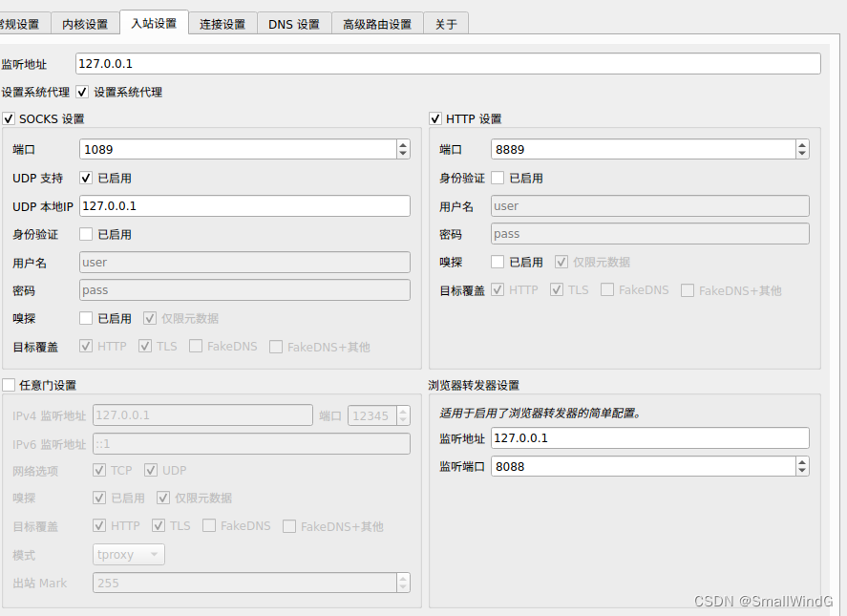Select the 入站设置 tab
Screen dimensions: 847x616
154,23
